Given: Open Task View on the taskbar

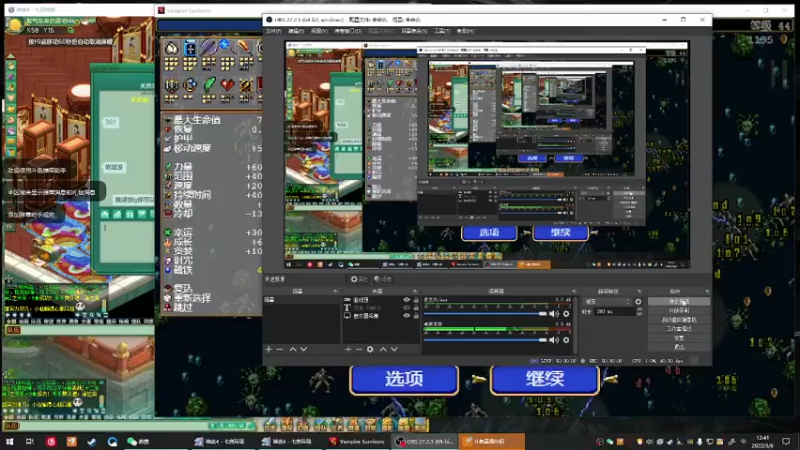Looking at the screenshot, I should [30, 441].
